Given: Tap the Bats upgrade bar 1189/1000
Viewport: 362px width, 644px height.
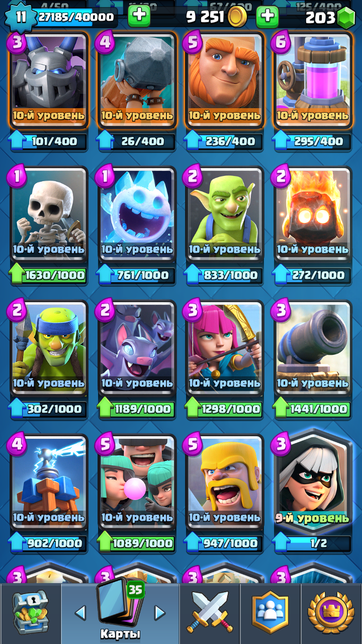Looking at the screenshot, I should coord(137,409).
